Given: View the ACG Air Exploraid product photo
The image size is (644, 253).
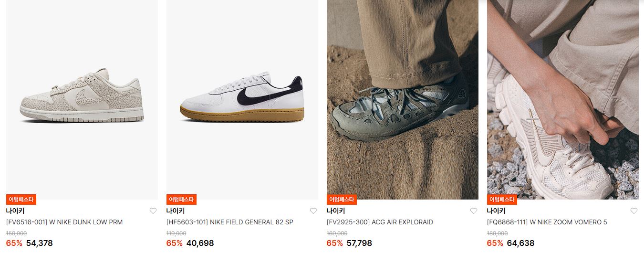Looking at the screenshot, I should 403,100.
